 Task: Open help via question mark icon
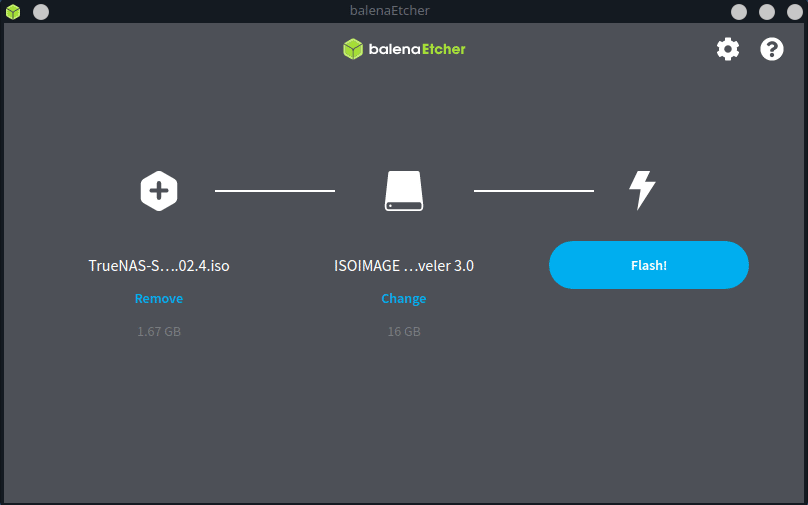pyautogui.click(x=771, y=49)
